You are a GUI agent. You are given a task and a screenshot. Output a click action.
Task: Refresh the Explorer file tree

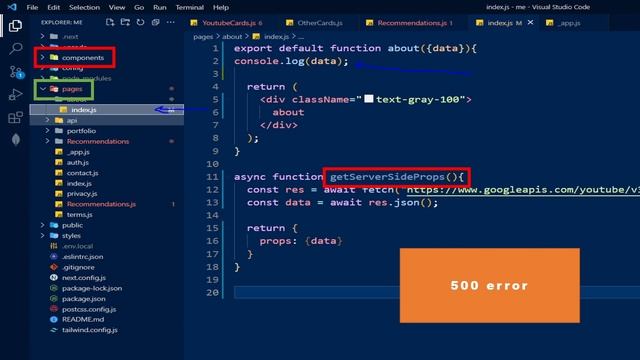pyautogui.click(x=140, y=22)
